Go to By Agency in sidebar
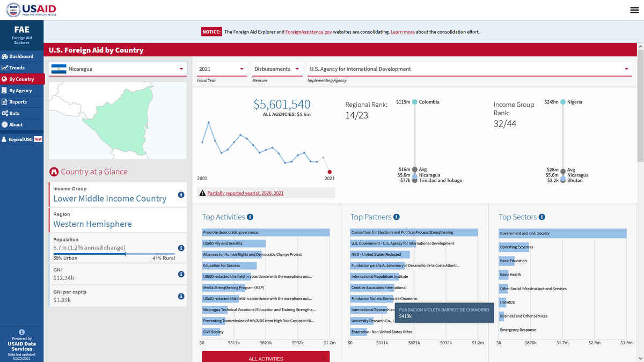 click(x=21, y=91)
